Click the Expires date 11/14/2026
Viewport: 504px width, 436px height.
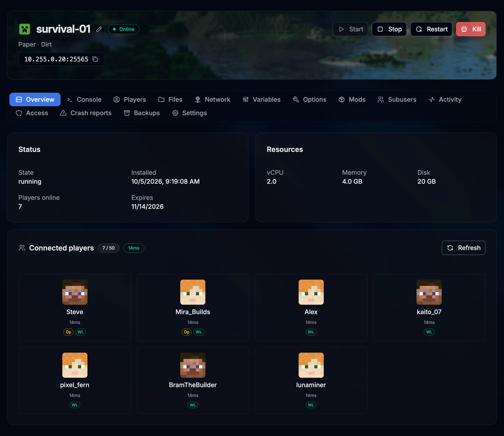pyautogui.click(x=147, y=207)
